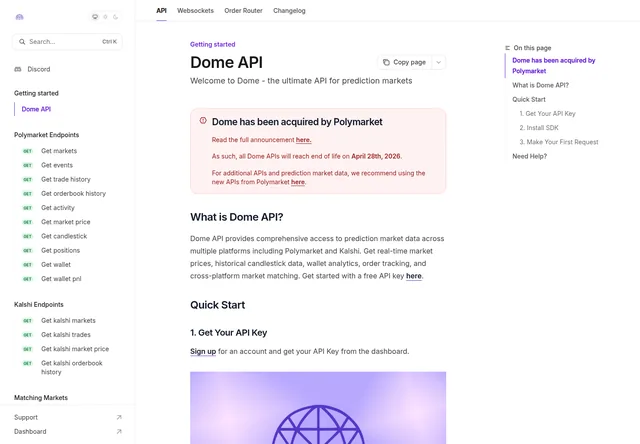640x444 pixels.
Task: Open the Dashboard link
Action: (30, 431)
